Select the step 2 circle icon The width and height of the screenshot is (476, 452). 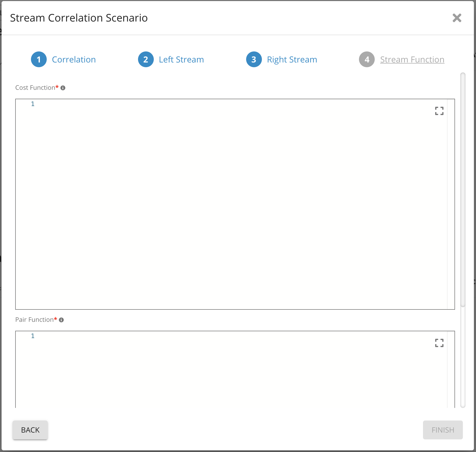click(x=146, y=60)
